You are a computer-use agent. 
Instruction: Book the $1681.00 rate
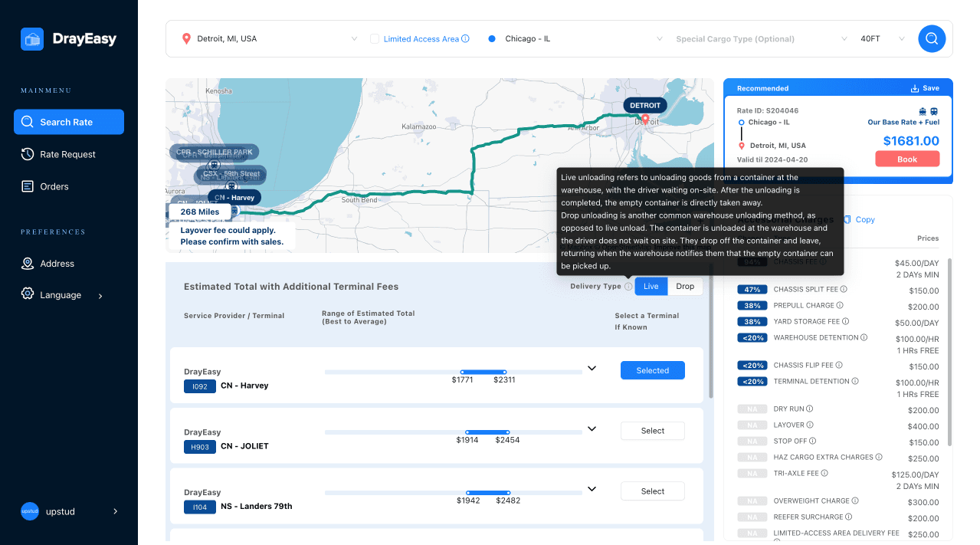(907, 159)
